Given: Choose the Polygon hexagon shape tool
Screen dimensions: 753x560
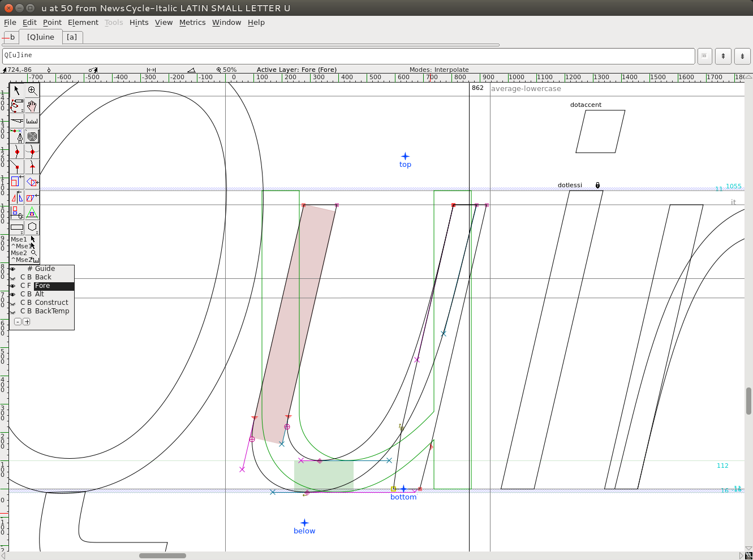Looking at the screenshot, I should [32, 227].
